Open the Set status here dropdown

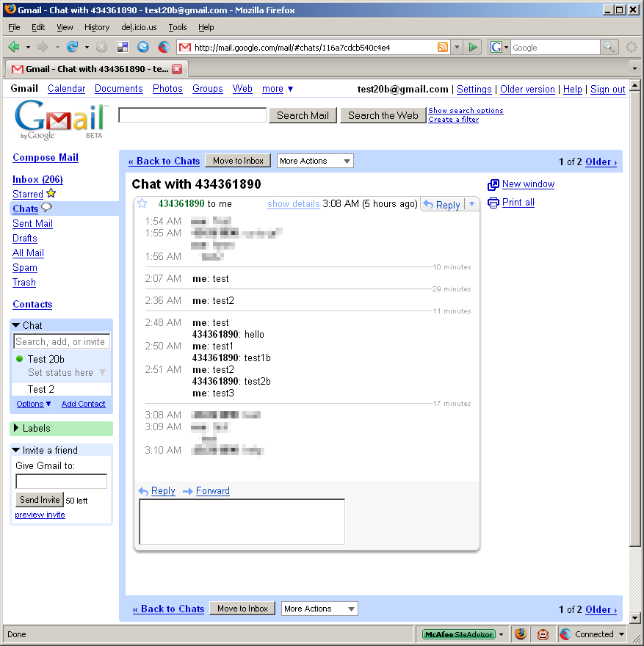pos(103,372)
